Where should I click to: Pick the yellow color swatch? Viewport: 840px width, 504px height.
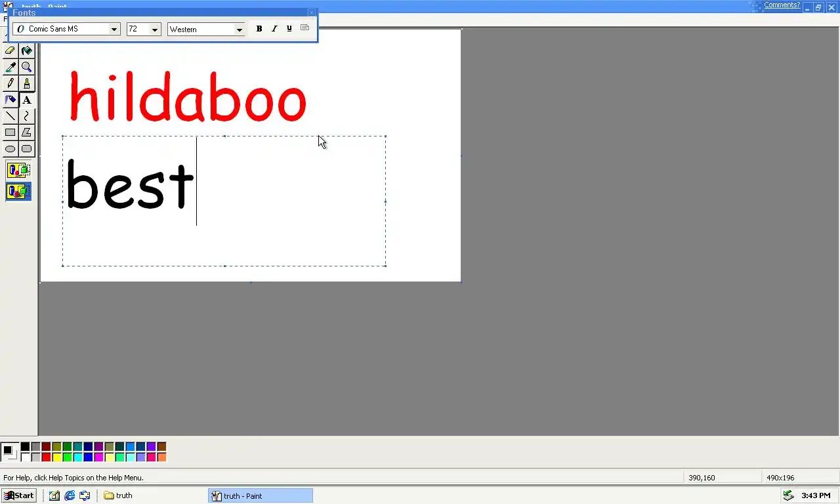pyautogui.click(x=56, y=457)
